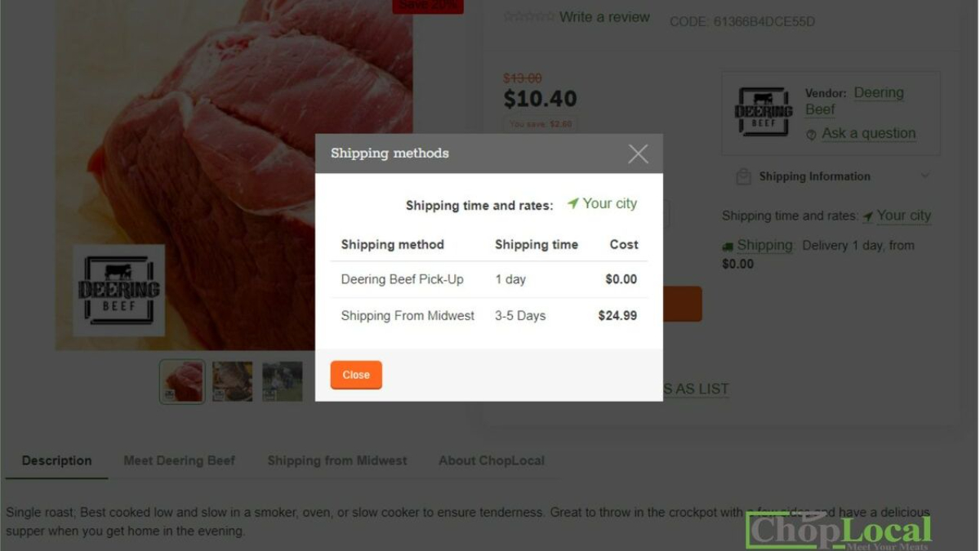Switch to Meet Deering Beef tab
This screenshot has height=551, width=980.
click(179, 461)
